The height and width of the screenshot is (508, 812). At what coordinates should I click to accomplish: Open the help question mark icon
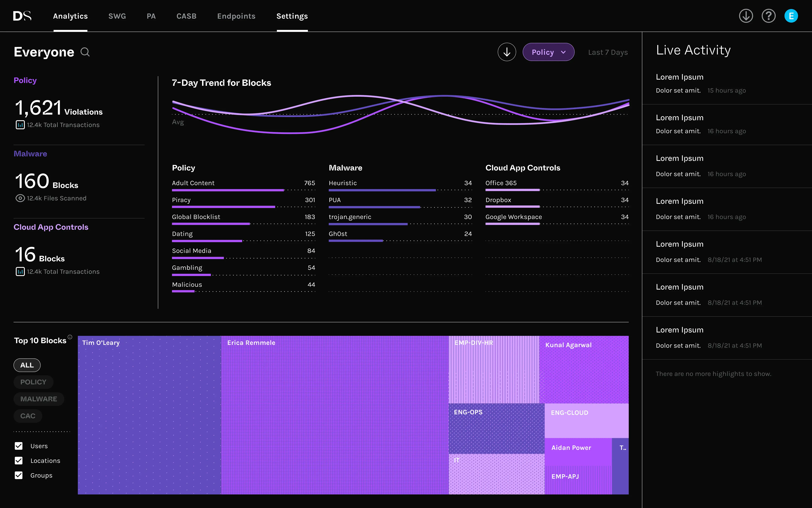[768, 16]
